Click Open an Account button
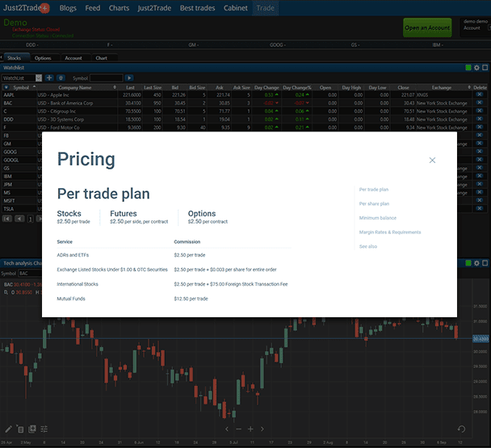 tap(427, 28)
